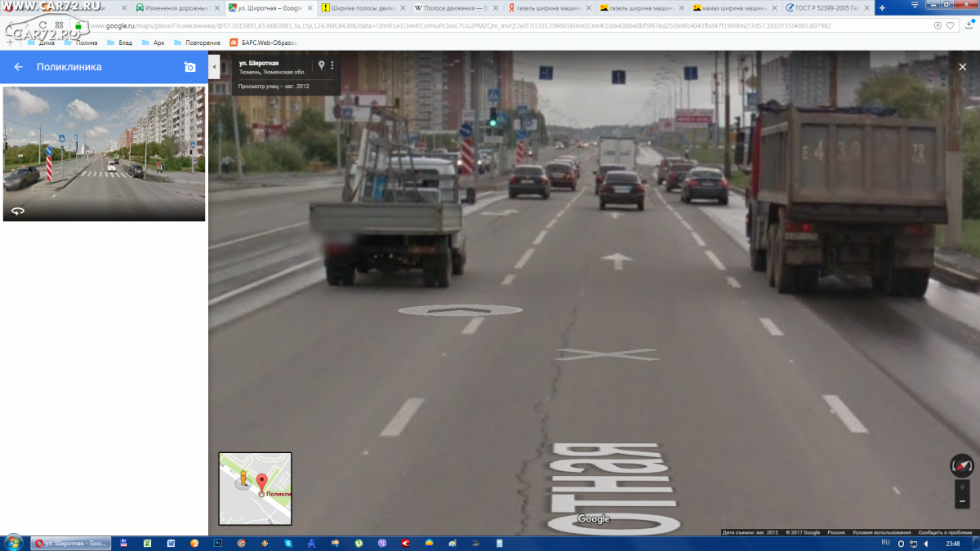Click the Просмотр улиц – авг. 2012 text
Viewport: 980px width, 551px height.
point(274,86)
